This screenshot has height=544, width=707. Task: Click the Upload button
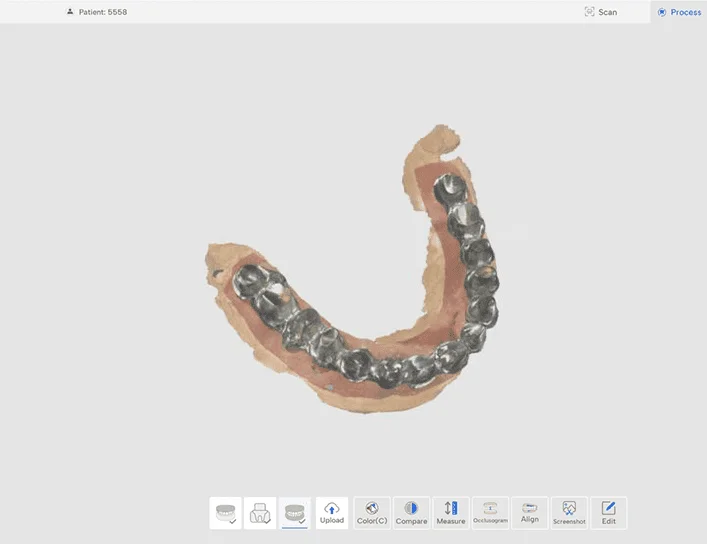(332, 513)
